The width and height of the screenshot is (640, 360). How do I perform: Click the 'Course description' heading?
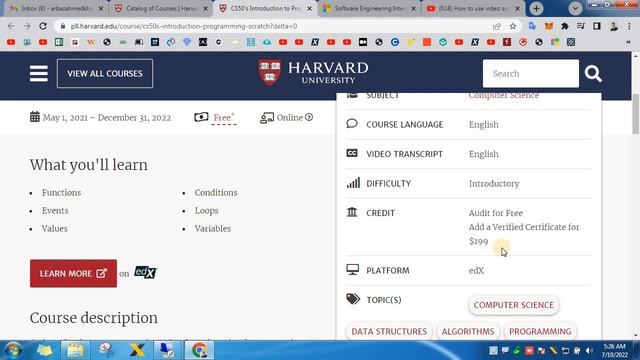[93, 318]
